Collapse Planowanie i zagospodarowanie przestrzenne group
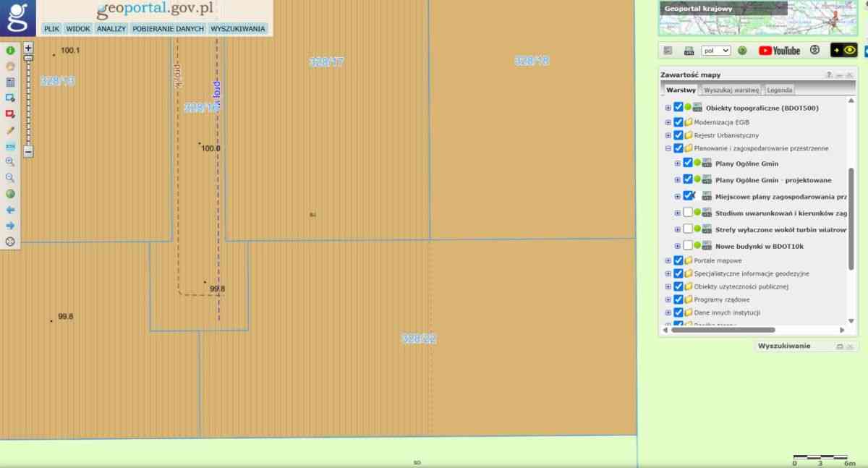The height and width of the screenshot is (468, 868). click(668, 148)
